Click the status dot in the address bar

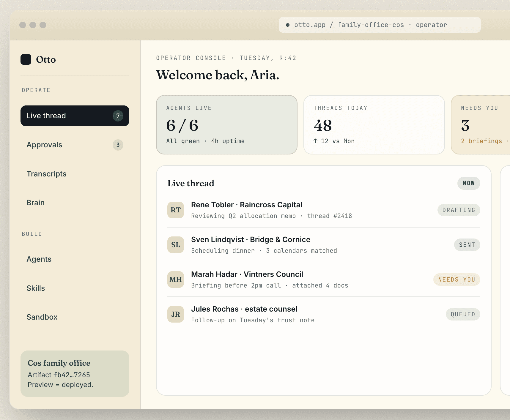point(288,25)
